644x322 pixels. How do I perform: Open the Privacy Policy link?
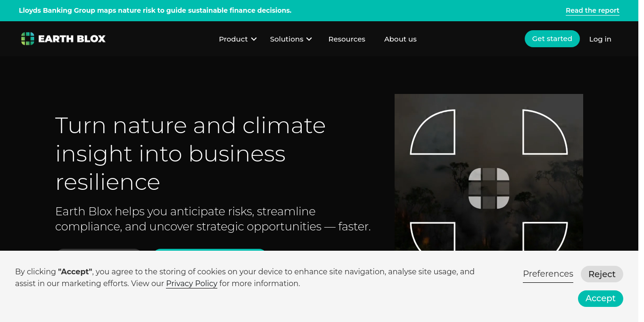click(191, 284)
